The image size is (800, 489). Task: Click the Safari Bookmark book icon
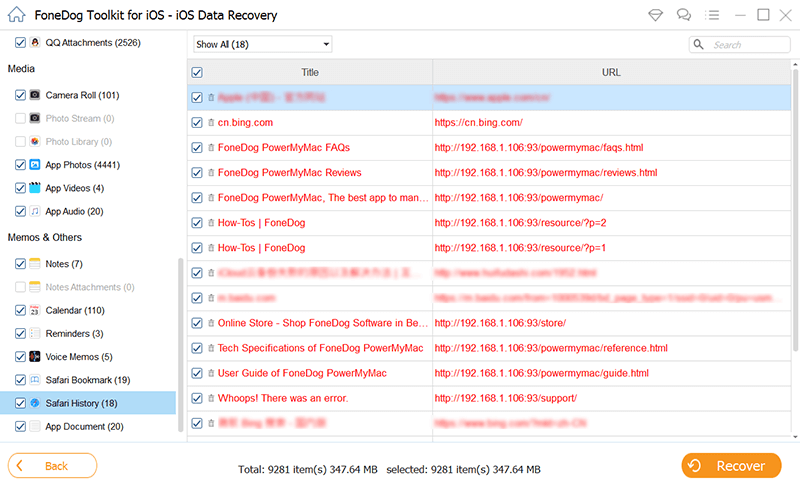[35, 380]
